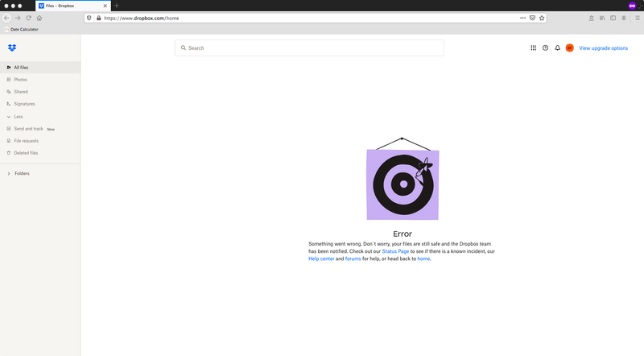Go to the browser home page icon
The image size is (644, 356).
coord(39,18)
